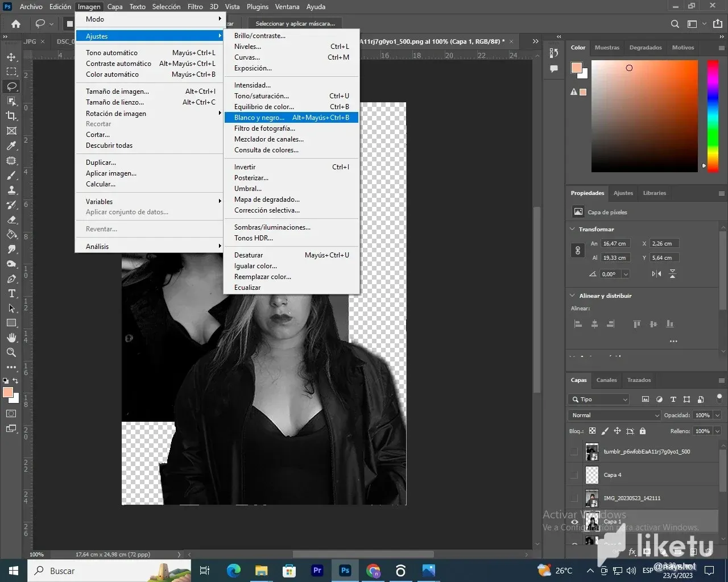Select the Rectangular Marquee tool
Image resolution: width=728 pixels, height=582 pixels.
click(11, 72)
